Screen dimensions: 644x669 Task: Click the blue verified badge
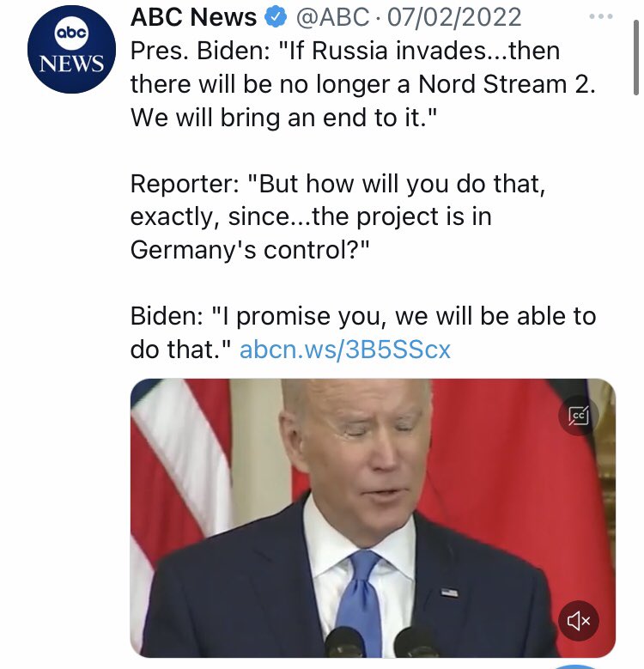pos(275,17)
